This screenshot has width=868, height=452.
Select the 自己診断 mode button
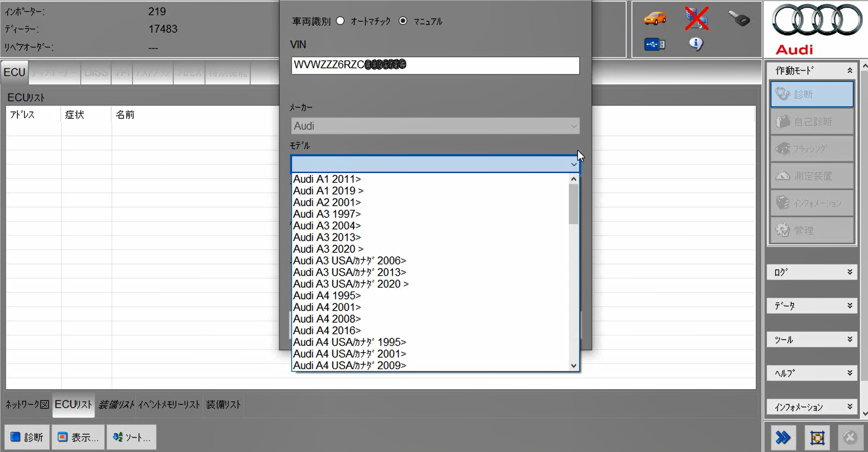pyautogui.click(x=812, y=121)
